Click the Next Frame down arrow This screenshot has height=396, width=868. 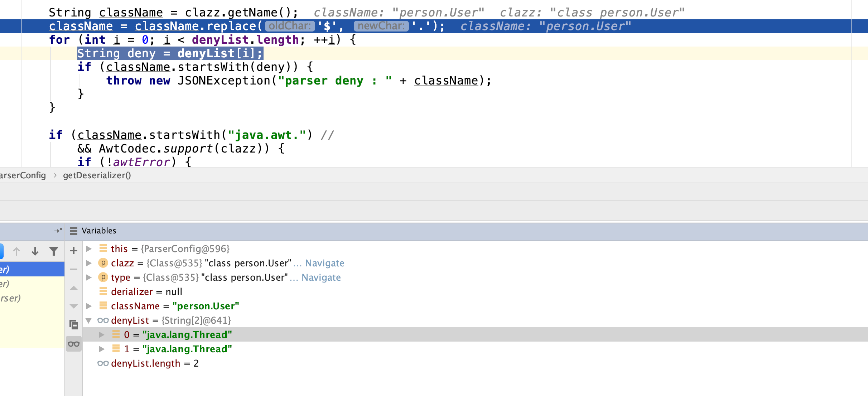click(35, 251)
